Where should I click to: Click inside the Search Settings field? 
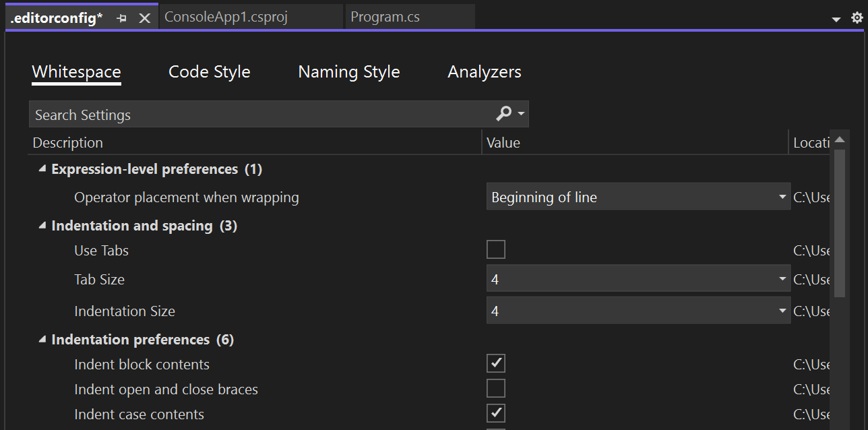[202, 114]
